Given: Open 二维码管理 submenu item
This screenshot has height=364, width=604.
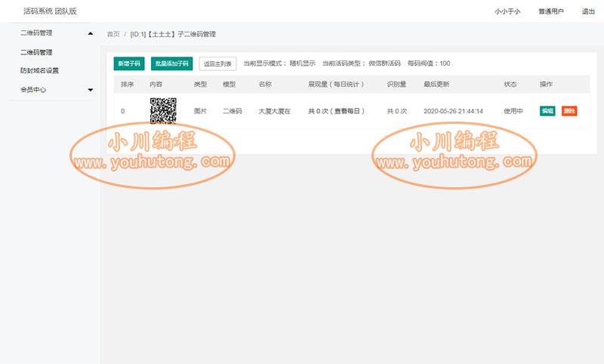Looking at the screenshot, I should [36, 52].
